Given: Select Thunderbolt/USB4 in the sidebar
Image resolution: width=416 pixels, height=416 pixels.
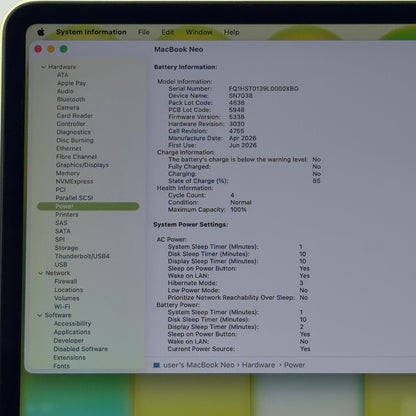Looking at the screenshot, I should point(82,256).
